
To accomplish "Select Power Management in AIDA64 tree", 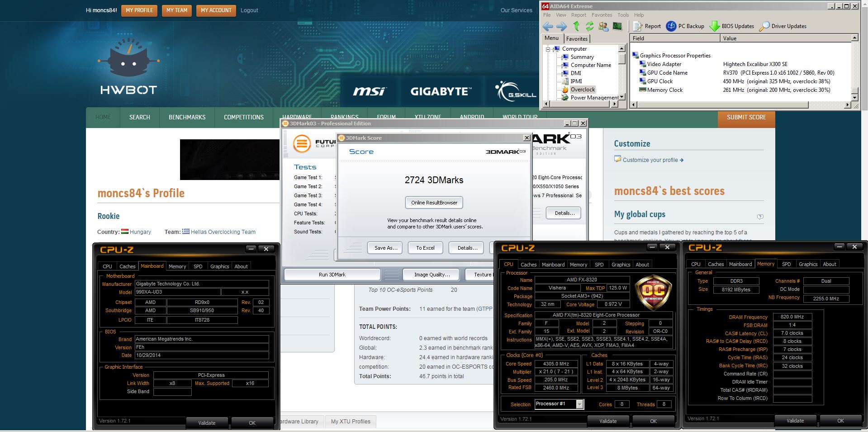I will pyautogui.click(x=594, y=98).
